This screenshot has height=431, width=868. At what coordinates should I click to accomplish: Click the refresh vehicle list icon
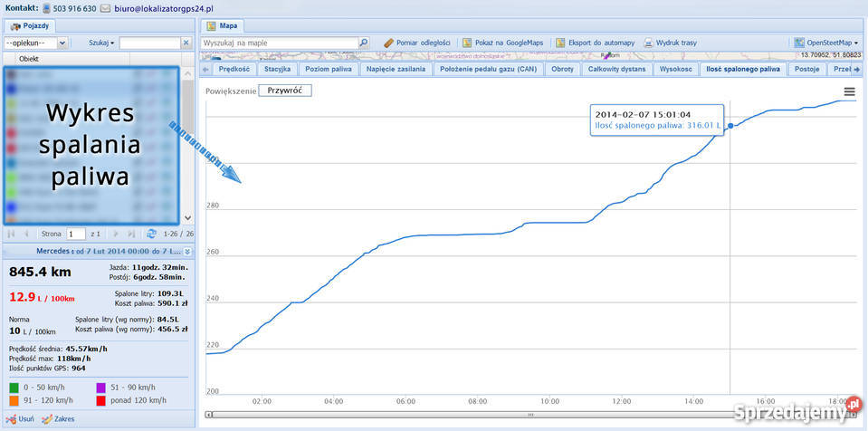(152, 234)
